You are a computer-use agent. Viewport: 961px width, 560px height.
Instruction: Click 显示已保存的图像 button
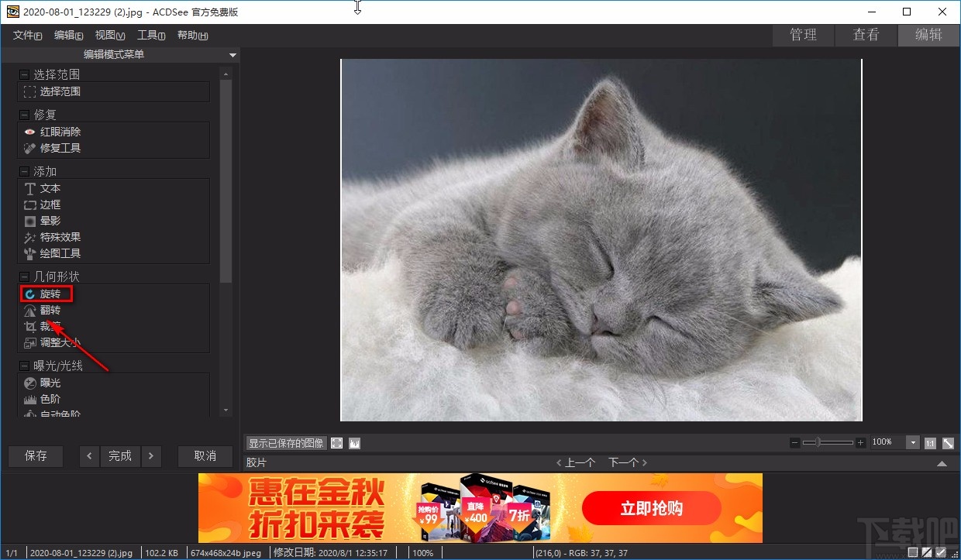pyautogui.click(x=286, y=443)
